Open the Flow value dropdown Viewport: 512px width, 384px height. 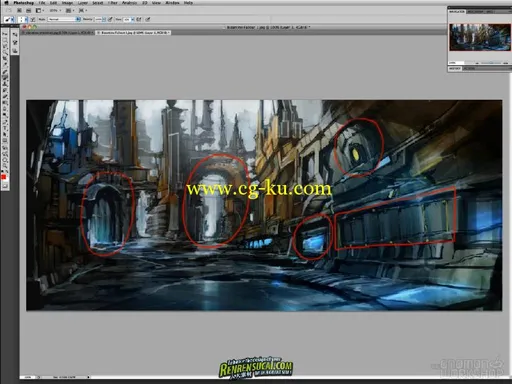(133, 19)
